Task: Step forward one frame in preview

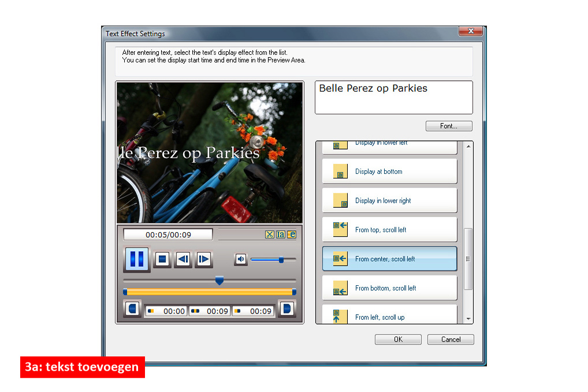Action: click(204, 259)
